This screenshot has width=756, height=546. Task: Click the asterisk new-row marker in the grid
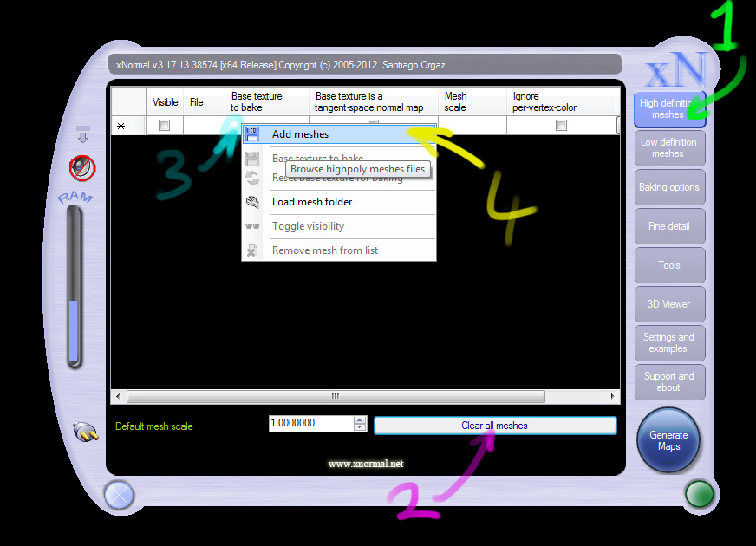point(121,126)
